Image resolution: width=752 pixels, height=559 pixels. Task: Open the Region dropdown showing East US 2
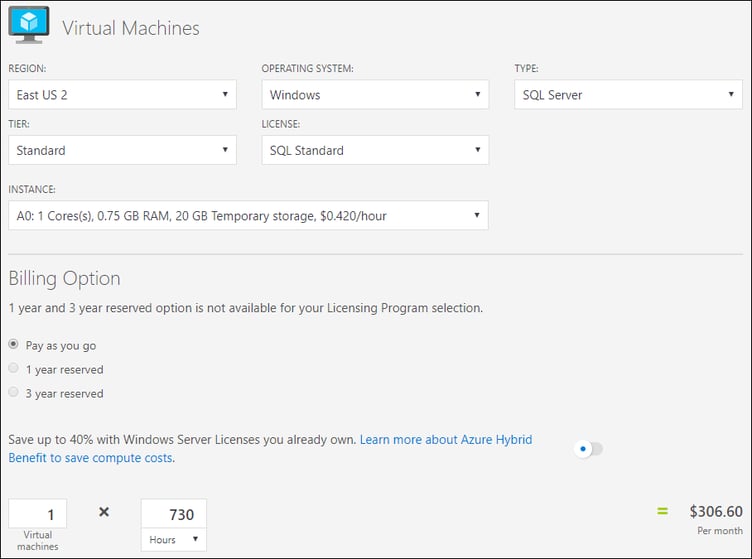(122, 94)
